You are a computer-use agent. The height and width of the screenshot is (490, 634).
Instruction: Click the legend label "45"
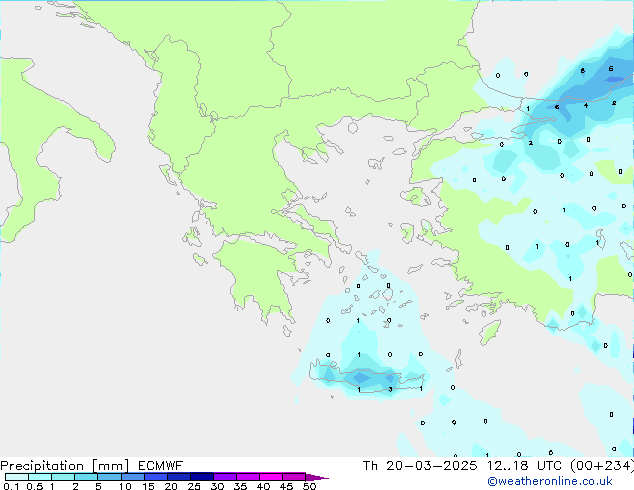286,486
